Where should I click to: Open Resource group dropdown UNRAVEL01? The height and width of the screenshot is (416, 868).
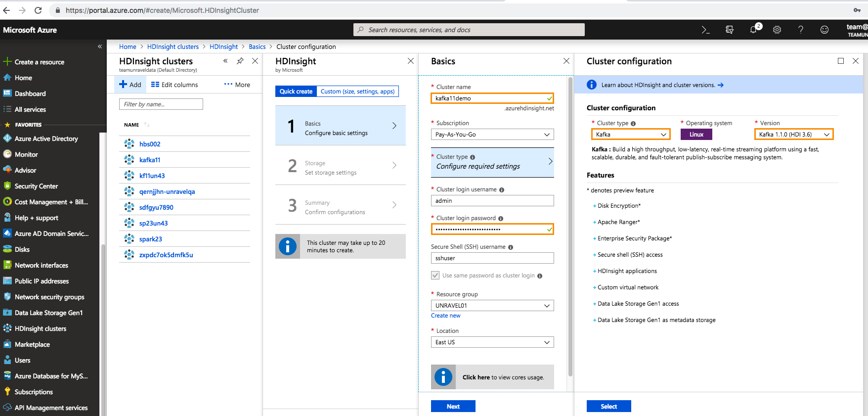[492, 306]
